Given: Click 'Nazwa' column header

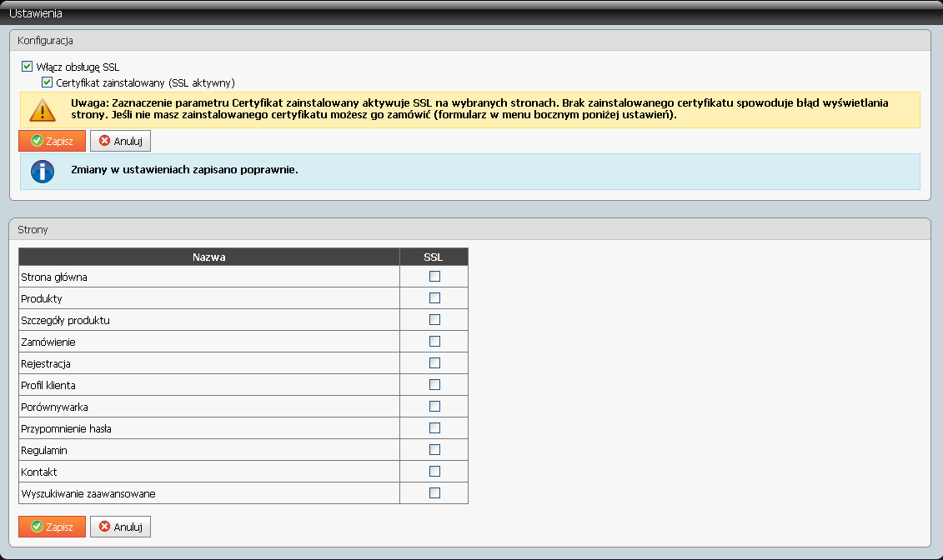Looking at the screenshot, I should click(209, 257).
